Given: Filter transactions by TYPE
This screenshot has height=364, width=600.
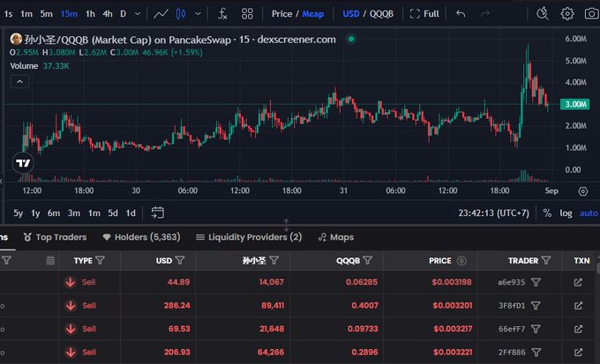Looking at the screenshot, I should [101, 261].
